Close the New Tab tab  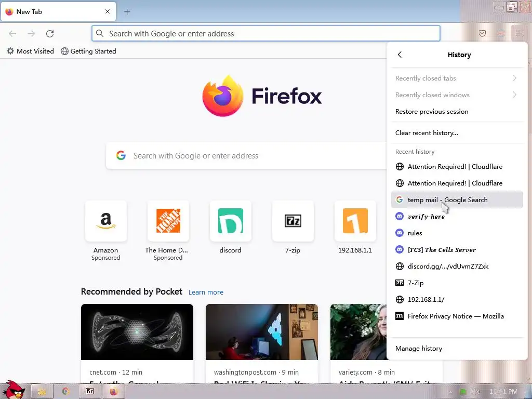click(108, 11)
